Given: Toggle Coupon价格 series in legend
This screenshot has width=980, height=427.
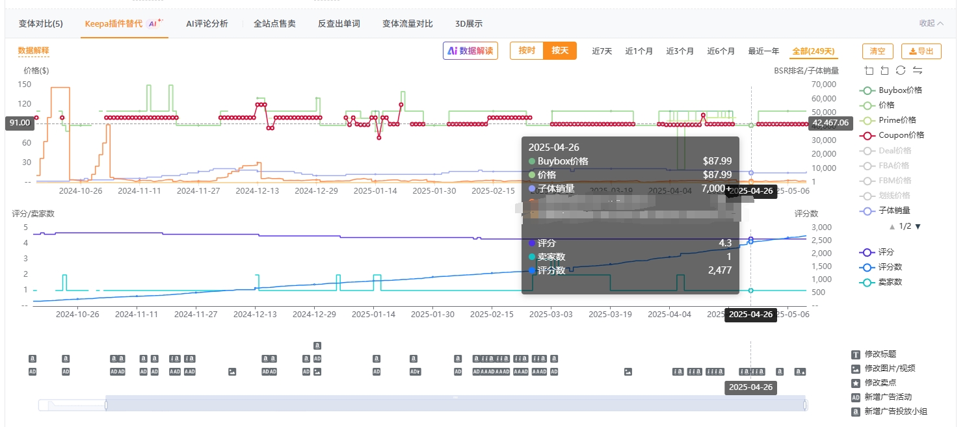Looking at the screenshot, I should 892,135.
